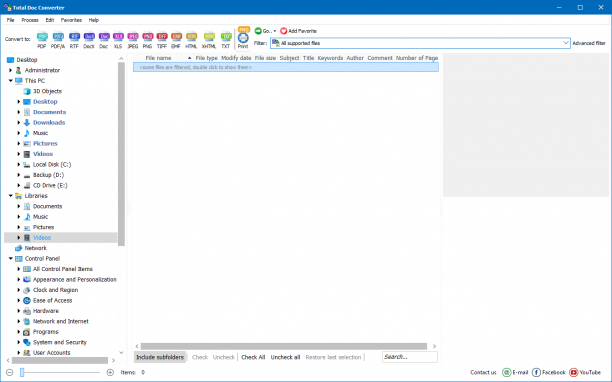
Task: Click the zoom slider thumb
Action: (x=22, y=372)
